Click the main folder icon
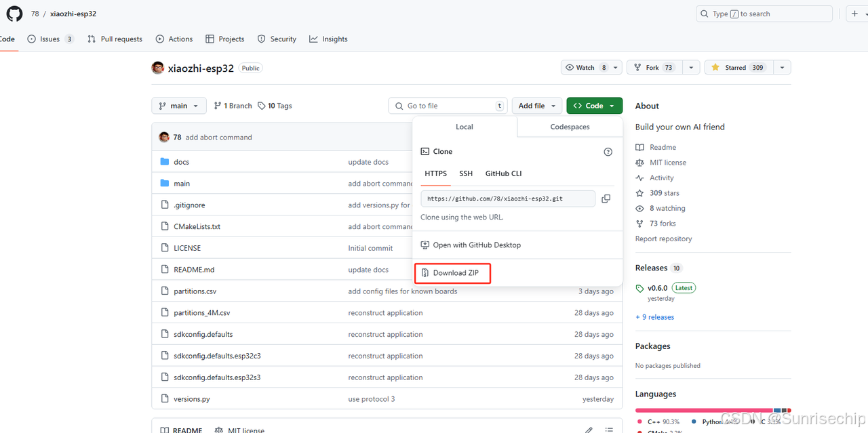The height and width of the screenshot is (433, 868). pos(164,184)
